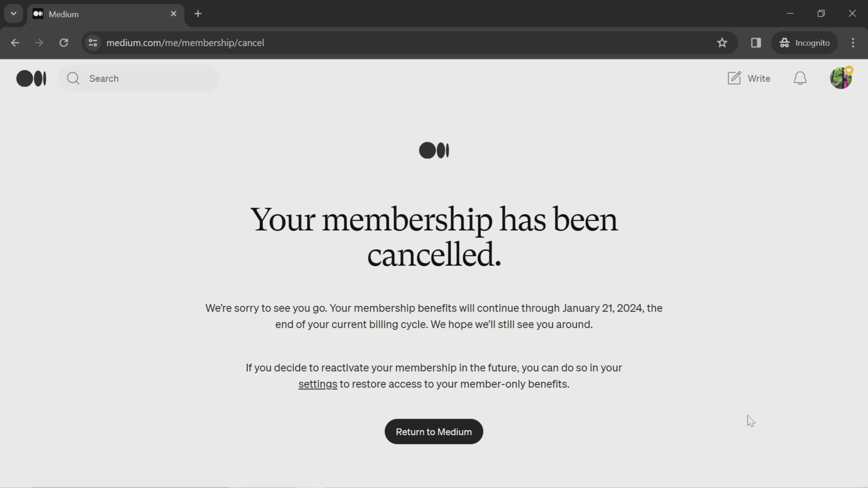The height and width of the screenshot is (488, 868).
Task: Open the browser menu via three-dot icon
Action: (854, 42)
